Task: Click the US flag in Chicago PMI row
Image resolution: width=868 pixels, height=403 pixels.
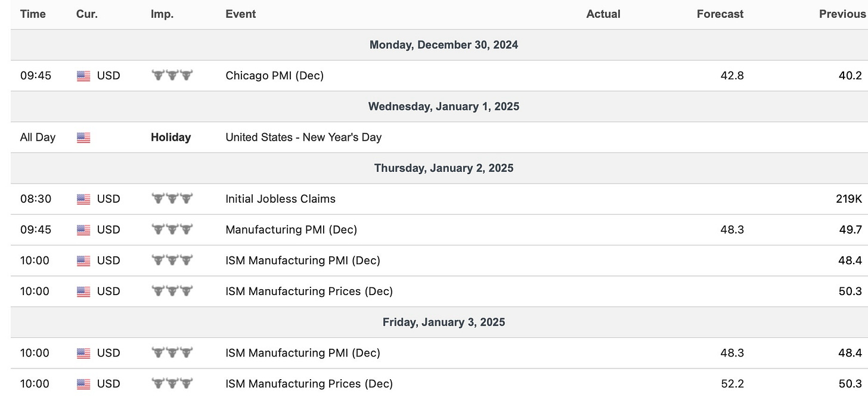Action: coord(83,76)
